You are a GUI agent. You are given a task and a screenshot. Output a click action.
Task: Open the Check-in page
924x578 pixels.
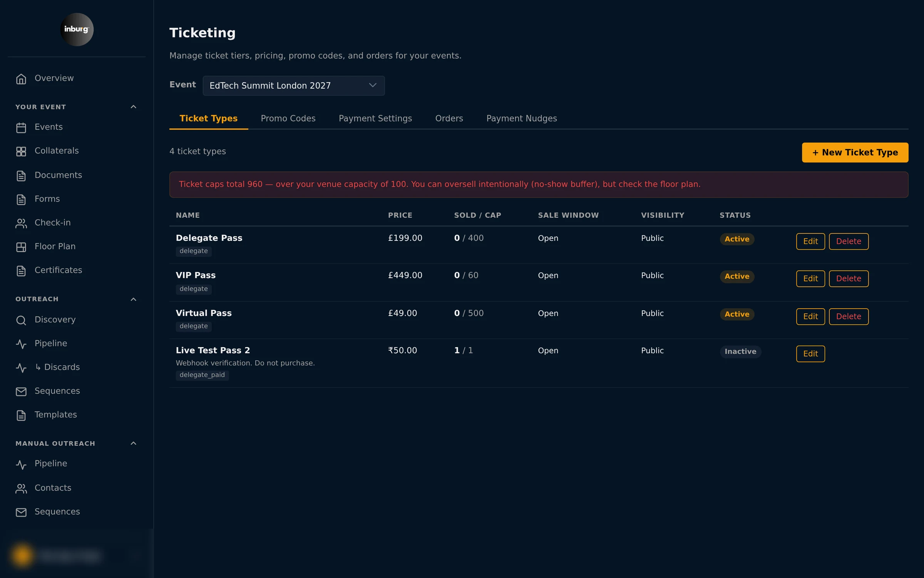tap(53, 223)
